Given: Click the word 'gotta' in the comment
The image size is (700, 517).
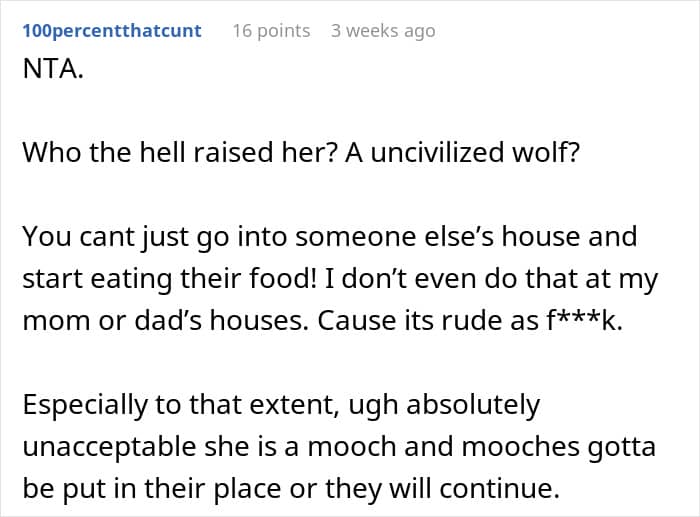Looking at the screenshot, I should click(x=621, y=448).
